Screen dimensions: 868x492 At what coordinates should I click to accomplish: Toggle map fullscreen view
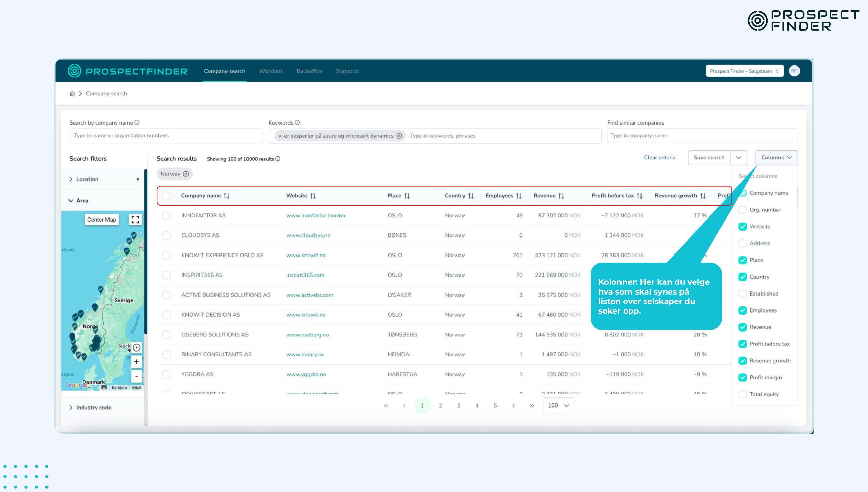pyautogui.click(x=135, y=220)
